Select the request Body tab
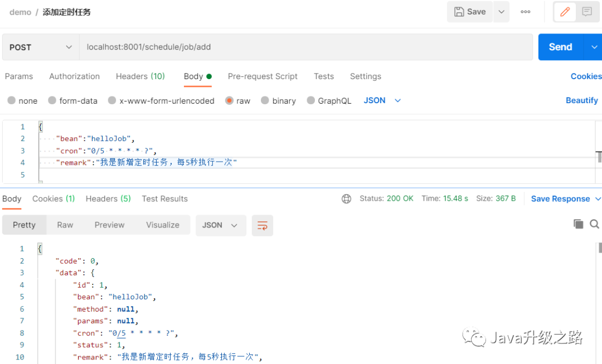Viewport: 602px width, 364px height. tap(198, 76)
